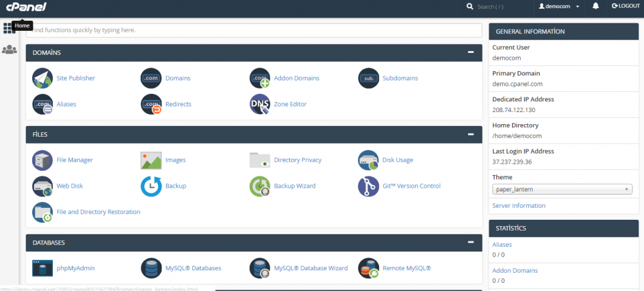Open the Server Information link

click(518, 205)
